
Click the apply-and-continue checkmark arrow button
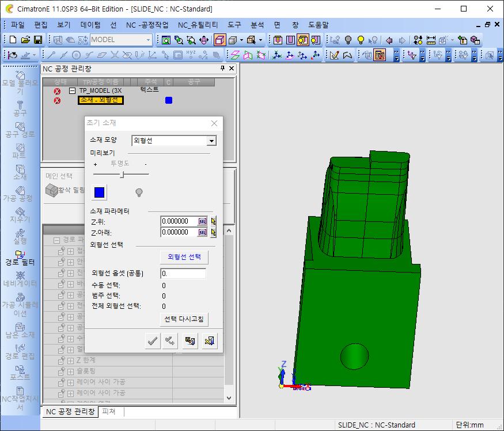coord(170,341)
